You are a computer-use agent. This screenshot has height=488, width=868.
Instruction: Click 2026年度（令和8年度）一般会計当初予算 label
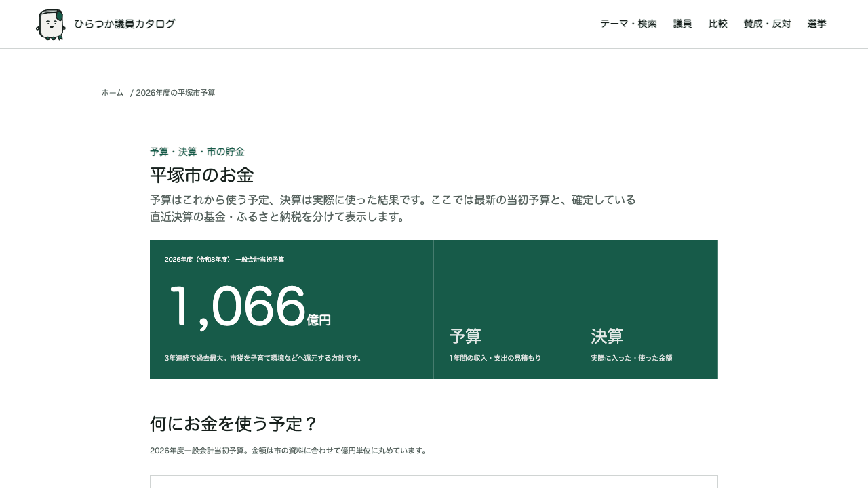point(224,260)
